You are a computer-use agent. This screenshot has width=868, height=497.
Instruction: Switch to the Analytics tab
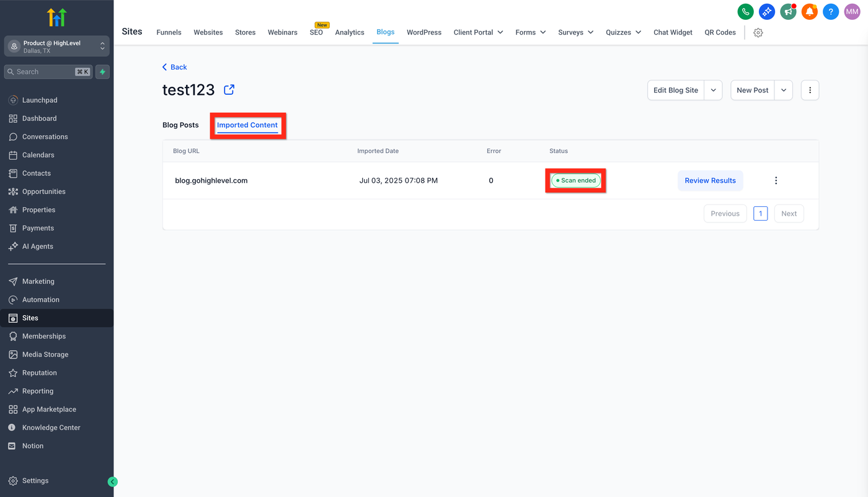click(x=350, y=32)
